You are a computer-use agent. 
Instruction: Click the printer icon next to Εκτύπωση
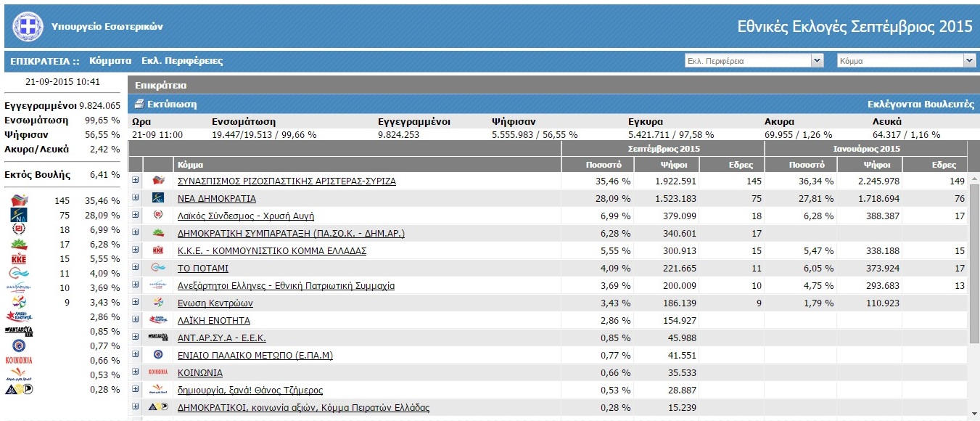[x=139, y=105]
